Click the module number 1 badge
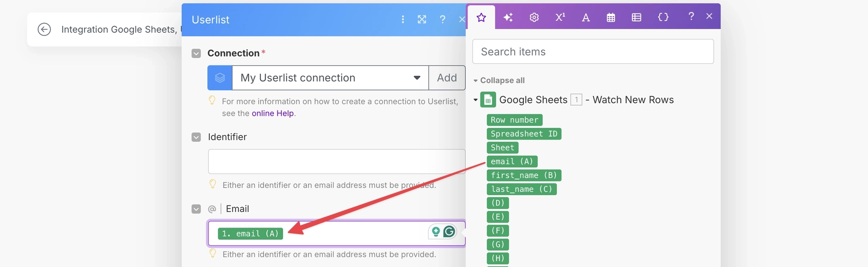 576,100
